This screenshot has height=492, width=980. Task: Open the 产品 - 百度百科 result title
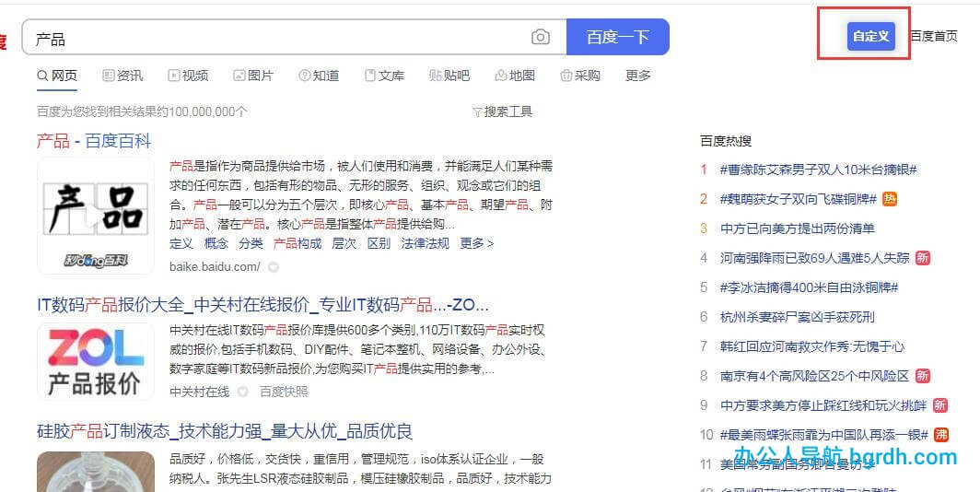[x=94, y=141]
